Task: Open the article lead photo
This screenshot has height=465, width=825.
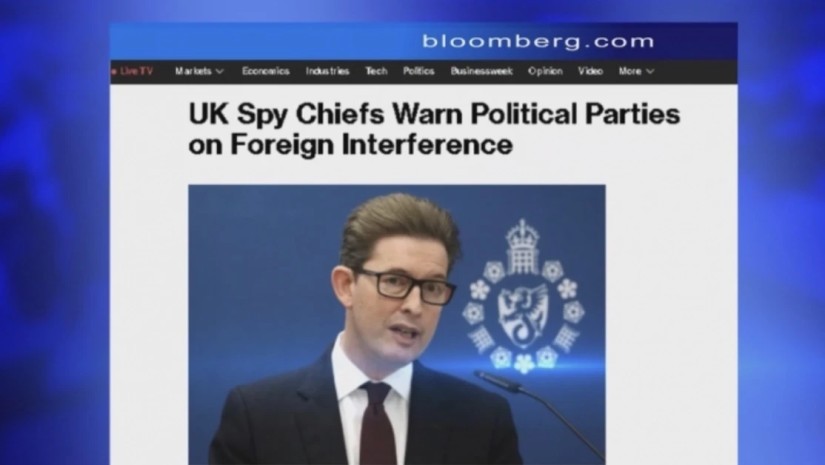Action: [x=397, y=325]
